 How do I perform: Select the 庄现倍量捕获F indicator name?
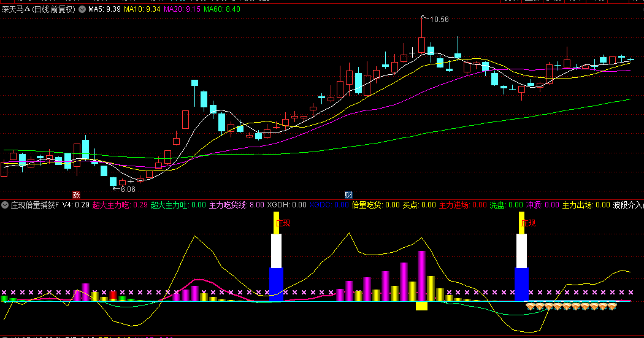click(x=35, y=205)
